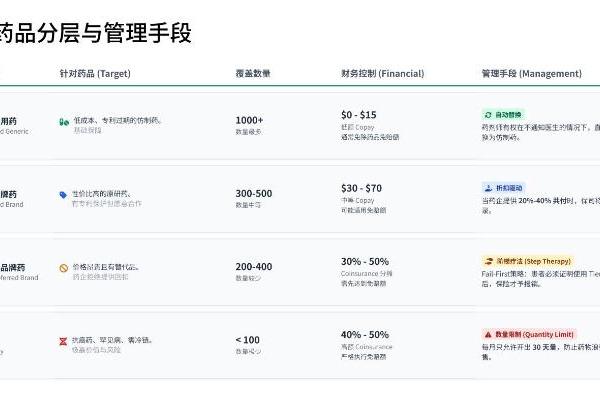600x400 pixels.
Task: Click the coinsurance value 40% - 50%
Action: pyautogui.click(x=365, y=335)
